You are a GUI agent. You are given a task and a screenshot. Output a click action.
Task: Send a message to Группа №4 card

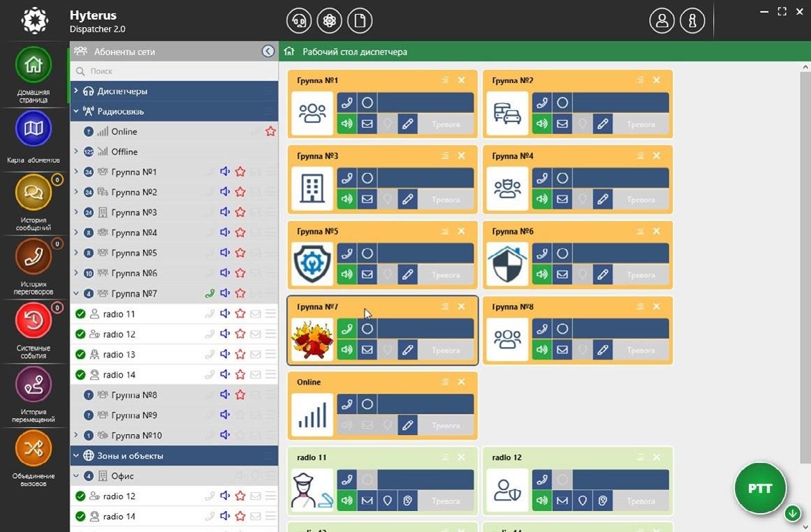pos(562,199)
